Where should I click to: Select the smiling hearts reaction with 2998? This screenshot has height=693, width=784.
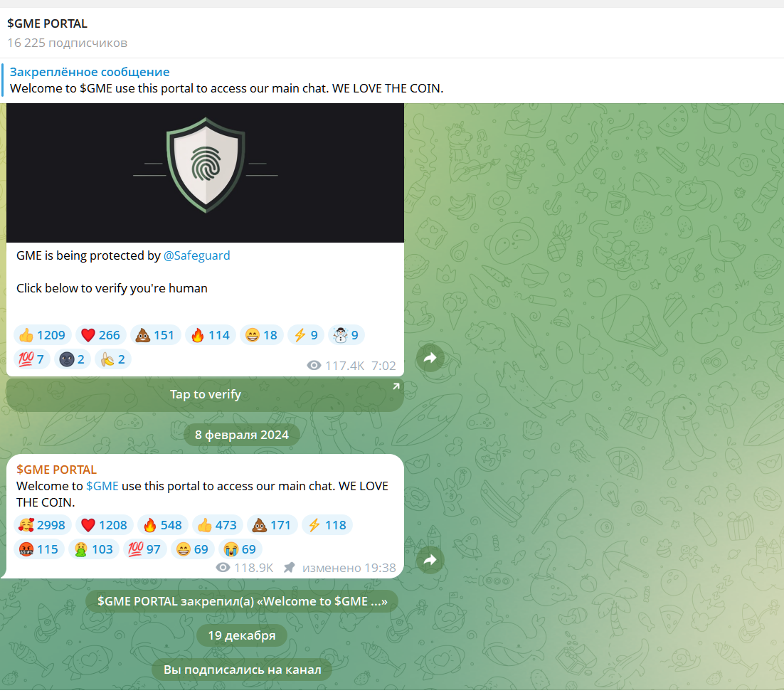(x=42, y=525)
